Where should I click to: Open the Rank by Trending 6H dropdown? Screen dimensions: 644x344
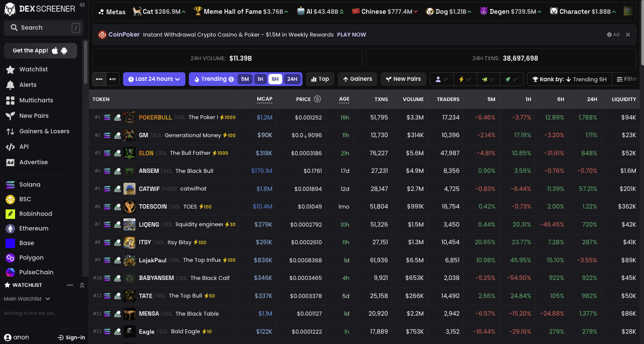[x=570, y=79]
